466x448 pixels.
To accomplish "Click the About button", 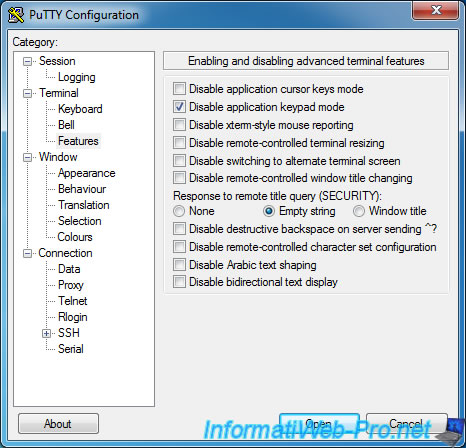I will pos(58,424).
